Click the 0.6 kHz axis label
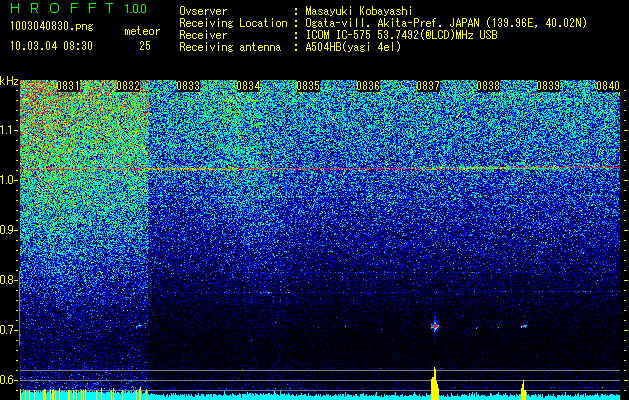The image size is (629, 400). pos(9,380)
